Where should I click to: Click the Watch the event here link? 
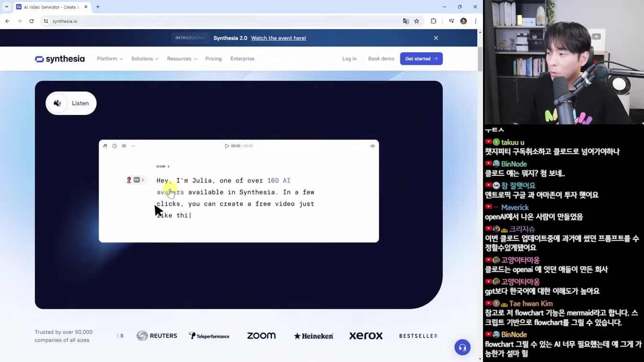(x=278, y=38)
